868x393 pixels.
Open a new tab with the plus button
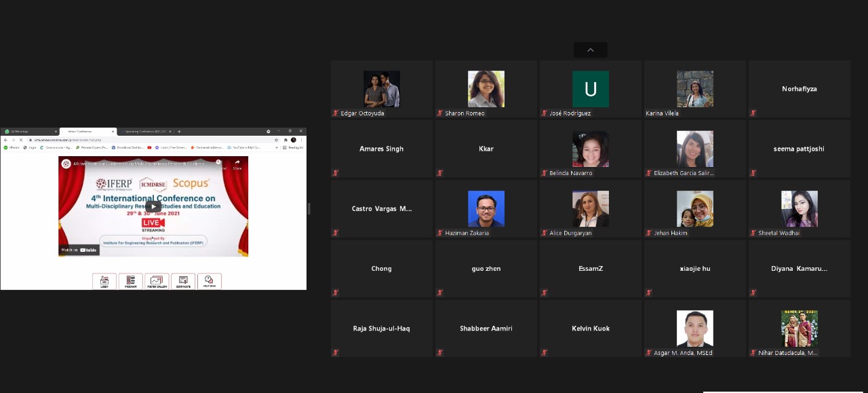point(179,131)
